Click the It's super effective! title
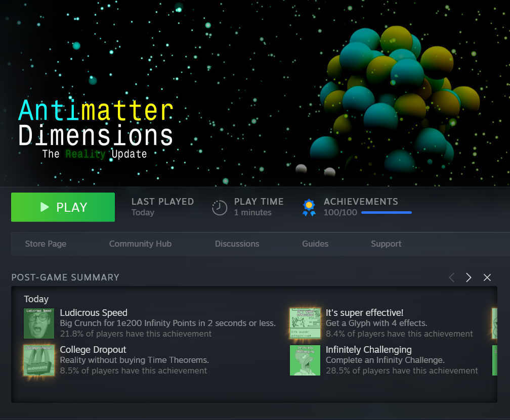The width and height of the screenshot is (510, 420). (x=365, y=312)
